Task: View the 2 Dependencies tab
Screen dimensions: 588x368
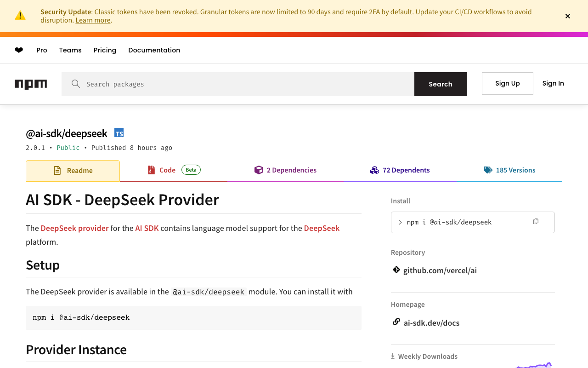Action: [285, 170]
